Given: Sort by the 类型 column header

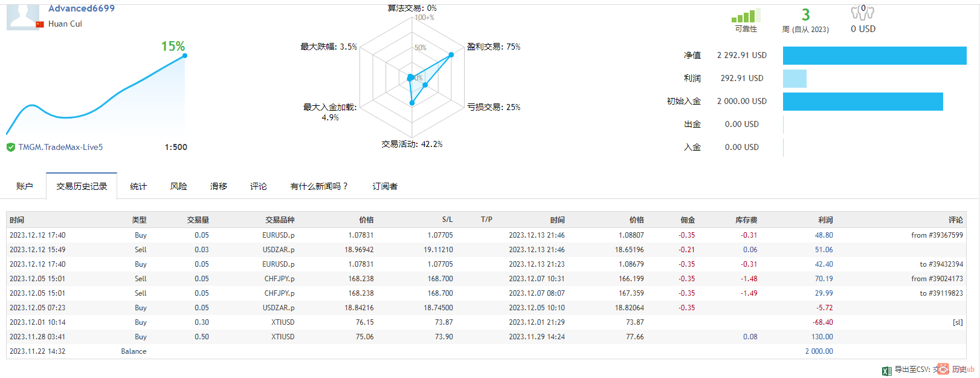Looking at the screenshot, I should (140, 220).
